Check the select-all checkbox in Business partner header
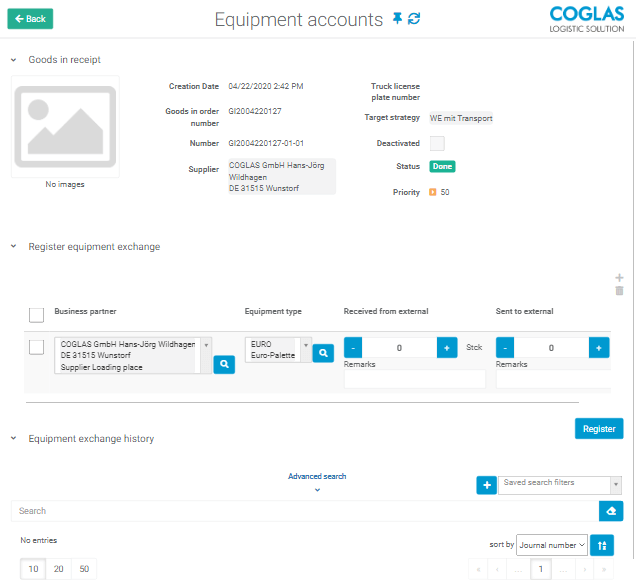Screen dimensions: 636x583 (x=36, y=315)
